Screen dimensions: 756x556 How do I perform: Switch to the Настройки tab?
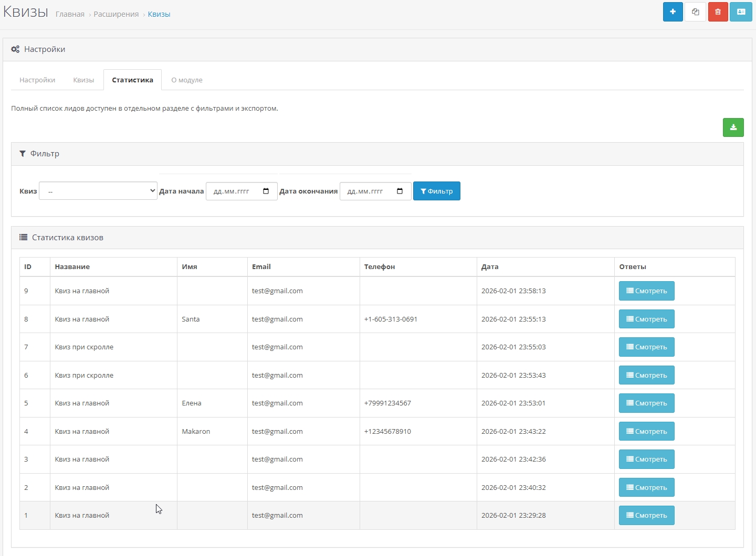point(37,80)
